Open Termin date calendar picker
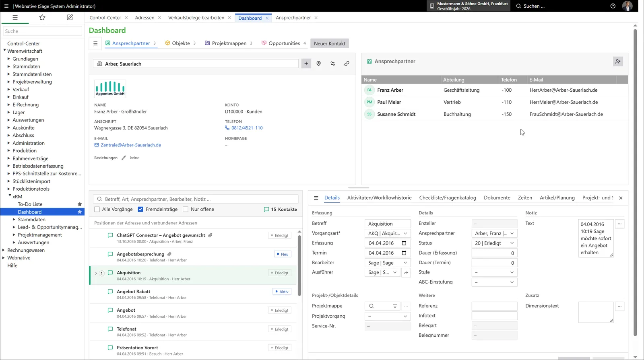644x360 pixels. [x=404, y=253]
